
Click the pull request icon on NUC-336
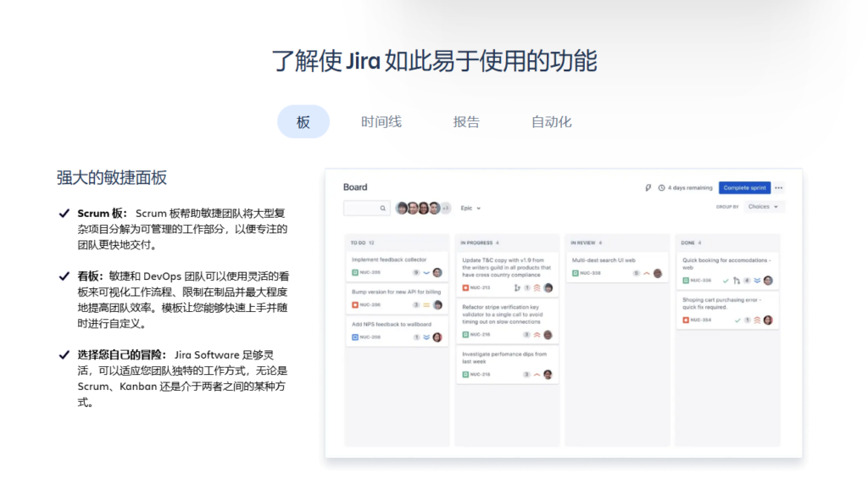point(737,281)
